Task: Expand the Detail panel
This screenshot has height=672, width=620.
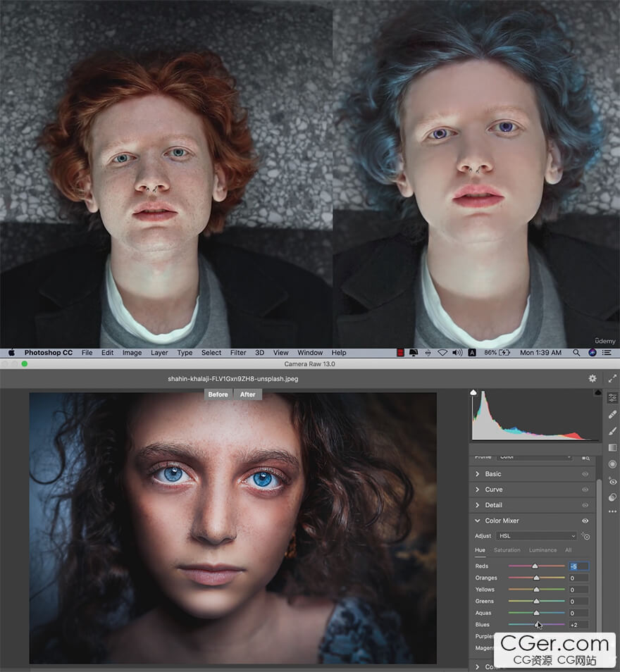Action: click(x=477, y=505)
